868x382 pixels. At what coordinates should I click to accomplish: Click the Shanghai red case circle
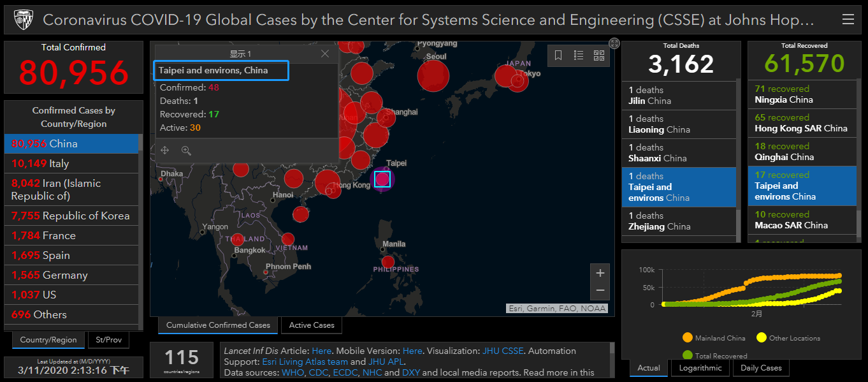click(386, 118)
